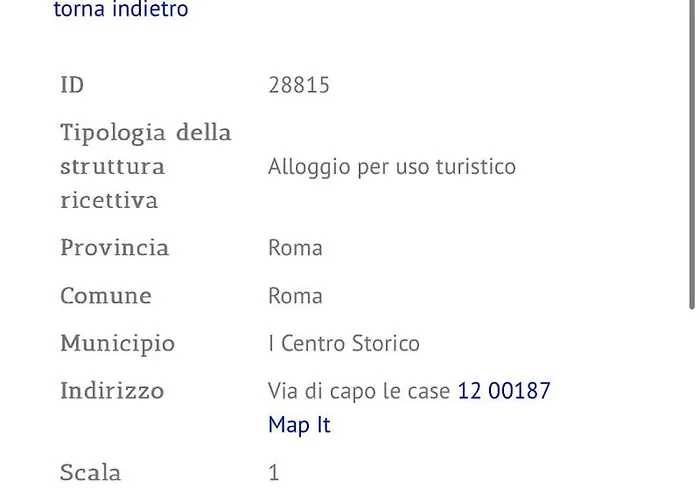
Task: Click the '12 00187' address link
Action: click(x=504, y=391)
